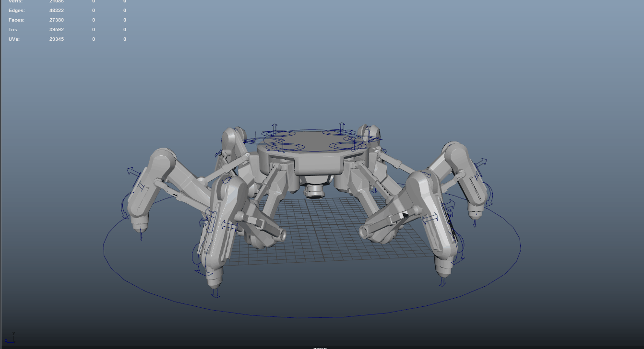This screenshot has width=644, height=349.
Task: Pick the arrow control on far-left leg
Action: pos(133,171)
